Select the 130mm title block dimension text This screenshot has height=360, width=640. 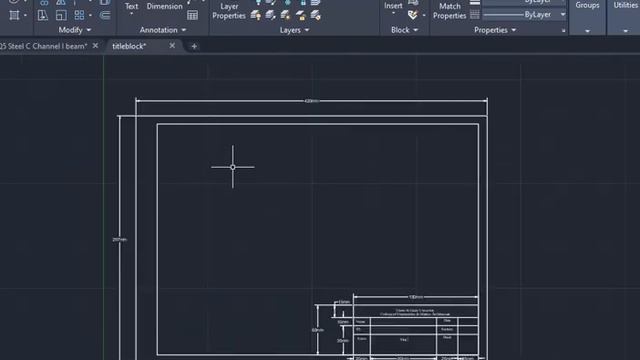pyautogui.click(x=416, y=297)
